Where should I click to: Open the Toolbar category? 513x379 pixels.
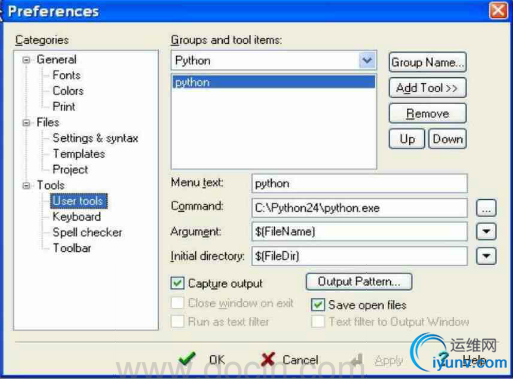(x=72, y=248)
